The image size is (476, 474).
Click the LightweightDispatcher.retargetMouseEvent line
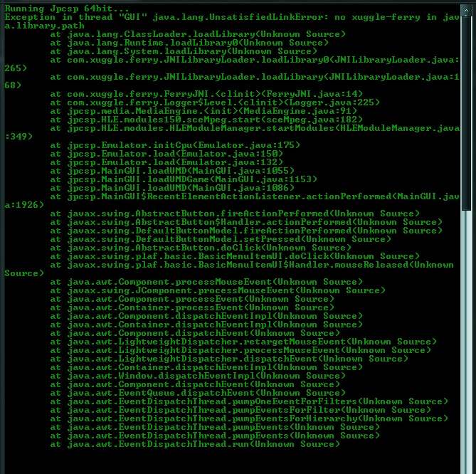(x=243, y=342)
